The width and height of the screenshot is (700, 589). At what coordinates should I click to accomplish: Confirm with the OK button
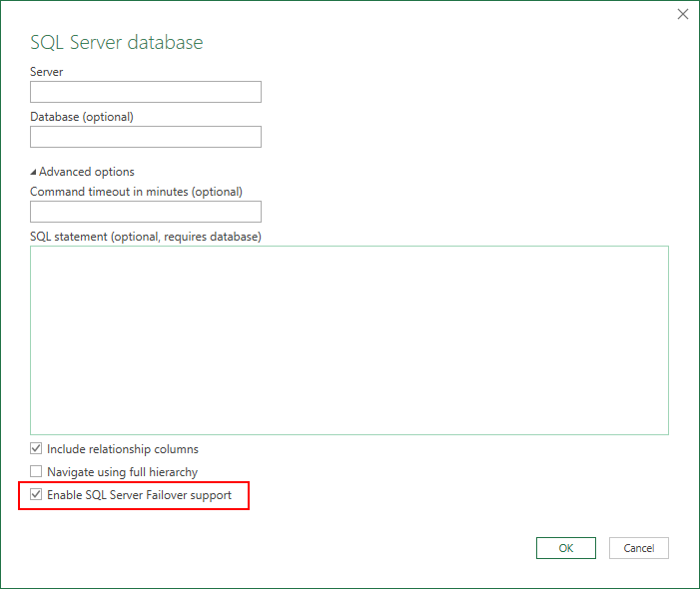(x=565, y=548)
